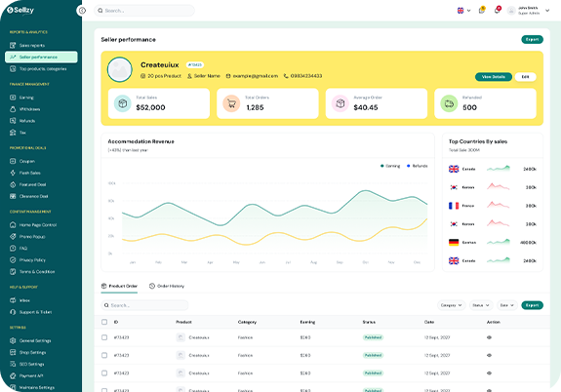Open the clipboard messages icon in the header

click(482, 10)
